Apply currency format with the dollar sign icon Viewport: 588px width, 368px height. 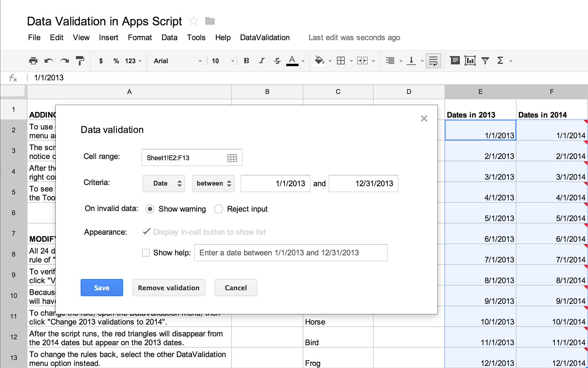click(101, 61)
